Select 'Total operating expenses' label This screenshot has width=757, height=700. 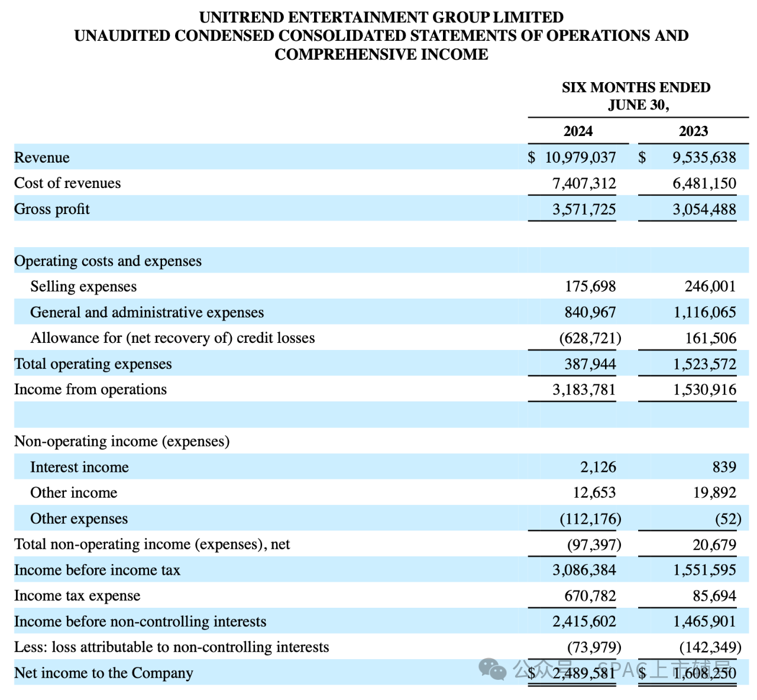click(93, 364)
